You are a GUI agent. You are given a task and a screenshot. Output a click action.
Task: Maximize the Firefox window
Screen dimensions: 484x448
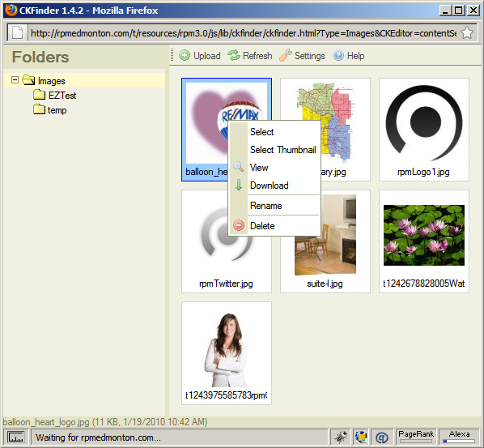(459, 11)
